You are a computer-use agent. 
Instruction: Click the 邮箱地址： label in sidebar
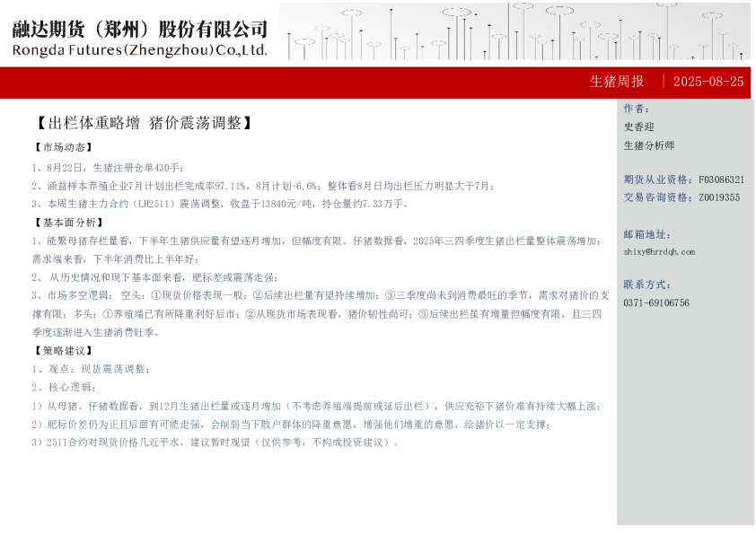(647, 234)
